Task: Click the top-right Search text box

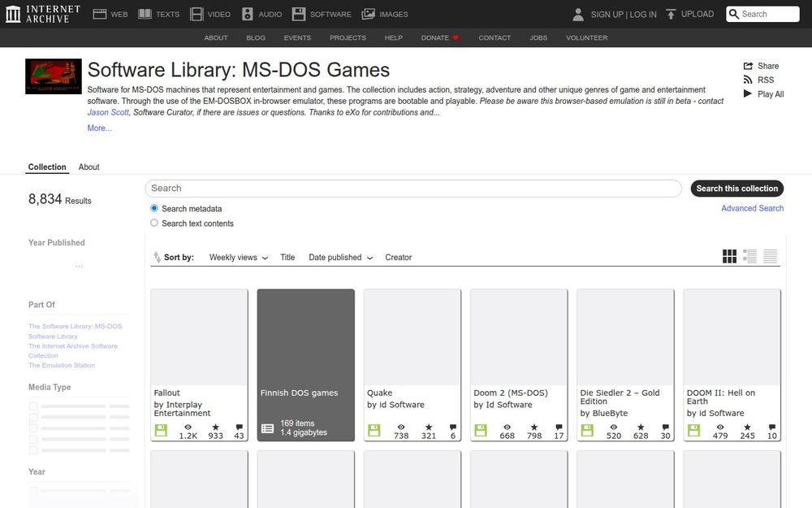Action: point(768,14)
